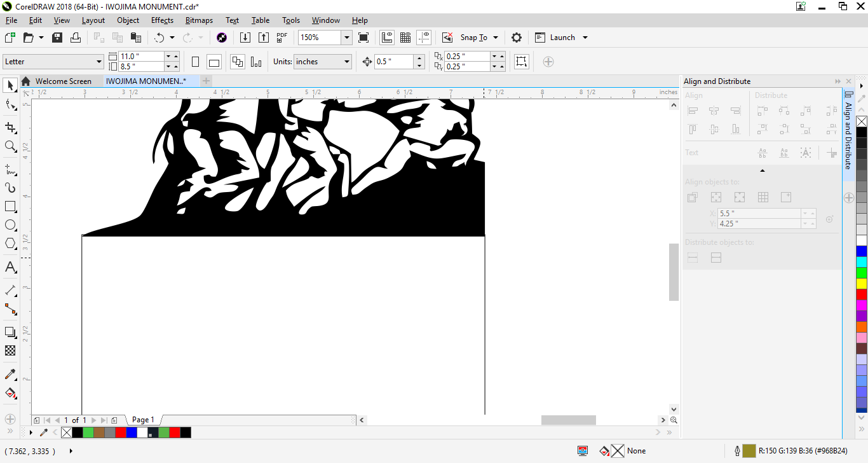Toggle show rulers
Image resolution: width=868 pixels, height=463 pixels.
387,38
